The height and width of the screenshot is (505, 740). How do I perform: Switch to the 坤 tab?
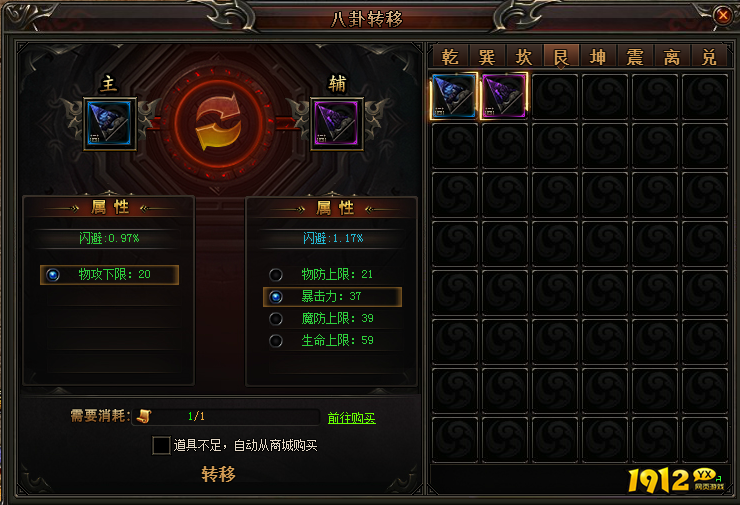coord(598,57)
